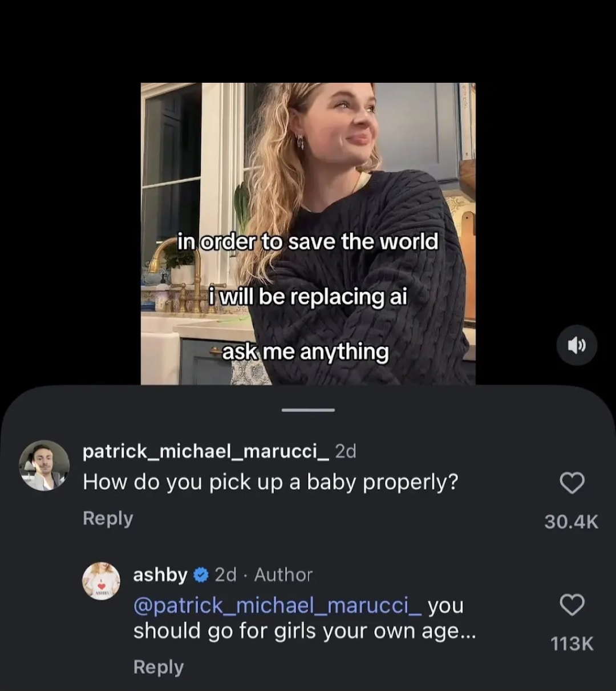The height and width of the screenshot is (691, 616).
Task: Grab the comment sheet drag handle
Action: (308, 410)
